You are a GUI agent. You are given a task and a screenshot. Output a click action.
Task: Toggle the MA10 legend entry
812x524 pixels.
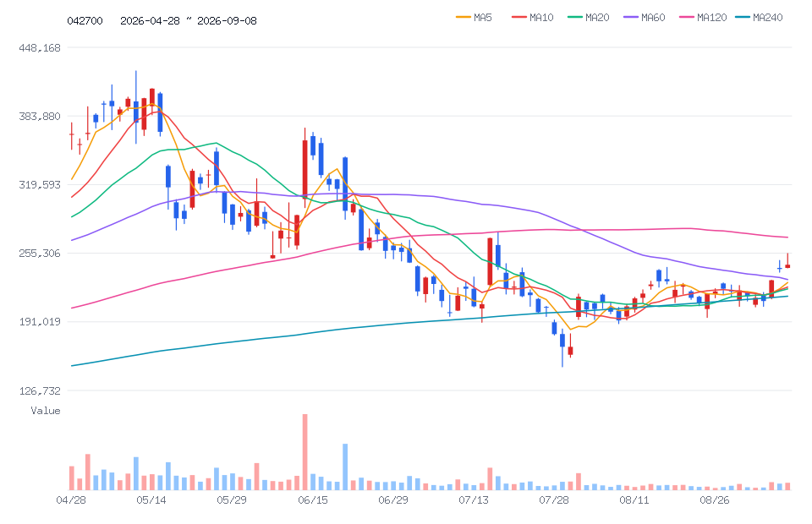click(532, 18)
